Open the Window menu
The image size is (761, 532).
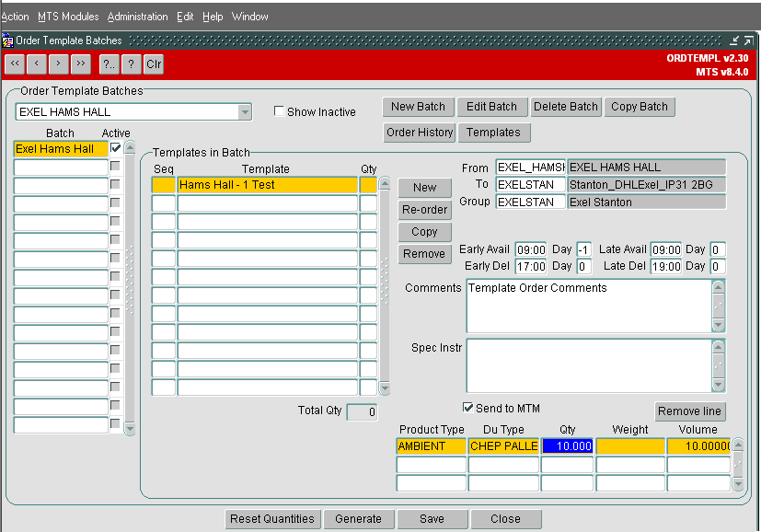pyautogui.click(x=250, y=17)
